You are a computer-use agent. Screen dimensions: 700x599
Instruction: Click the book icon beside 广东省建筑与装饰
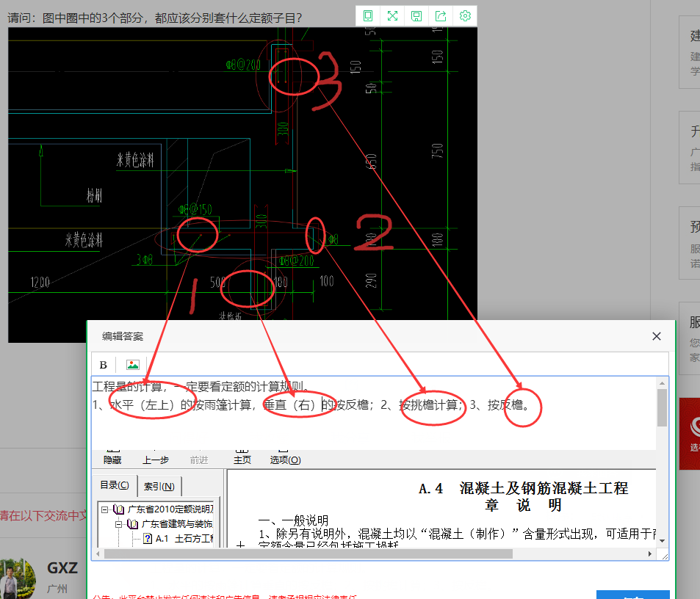pyautogui.click(x=133, y=523)
